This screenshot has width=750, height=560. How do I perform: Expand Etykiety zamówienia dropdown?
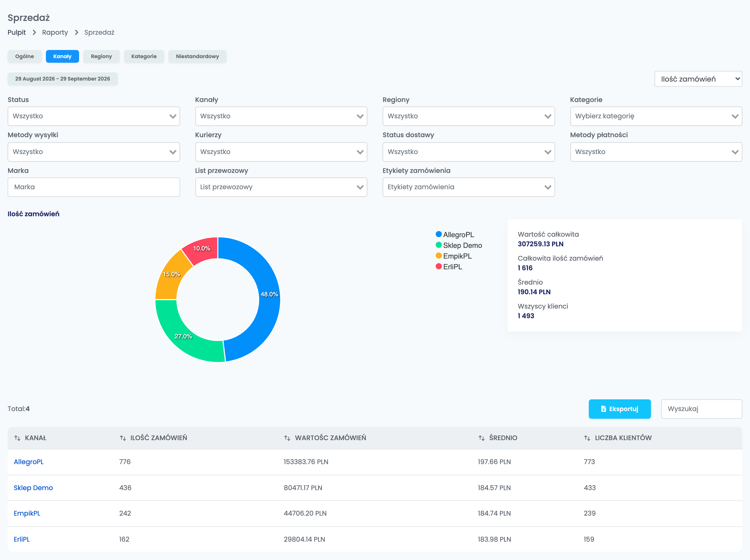pos(469,187)
